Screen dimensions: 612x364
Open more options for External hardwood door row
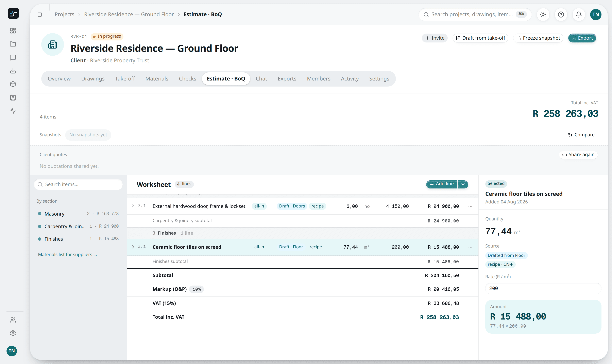pyautogui.click(x=470, y=206)
